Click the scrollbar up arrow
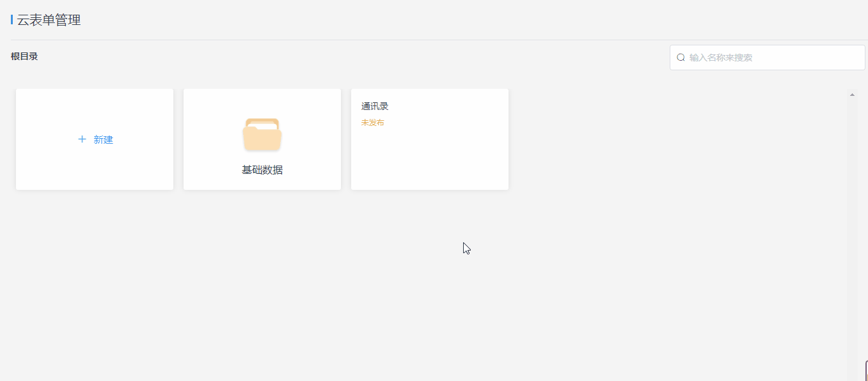 pyautogui.click(x=852, y=95)
